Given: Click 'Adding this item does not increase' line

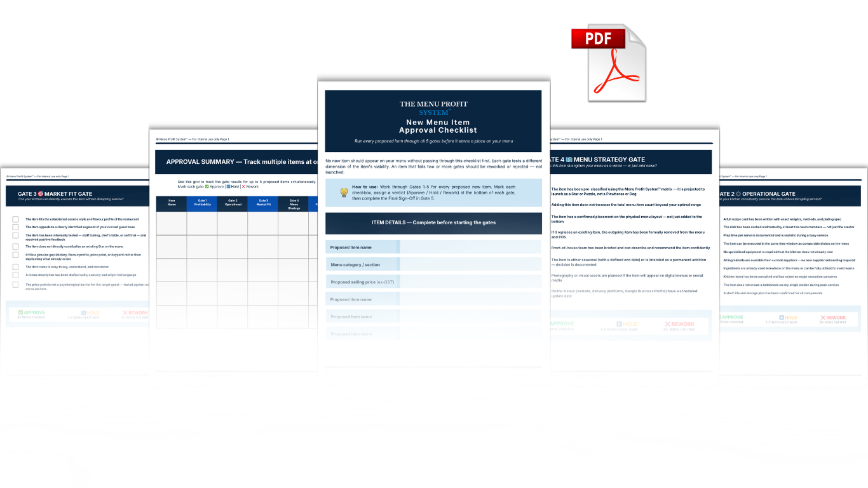Looking at the screenshot, I should (626, 205).
